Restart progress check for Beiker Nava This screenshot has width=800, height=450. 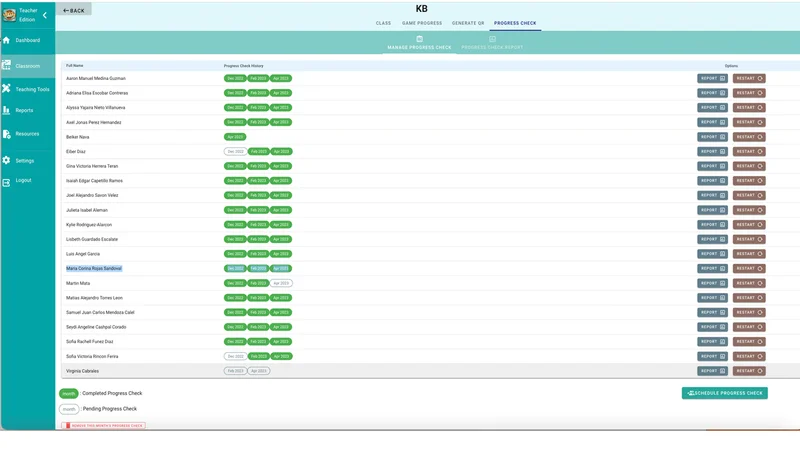(x=749, y=137)
